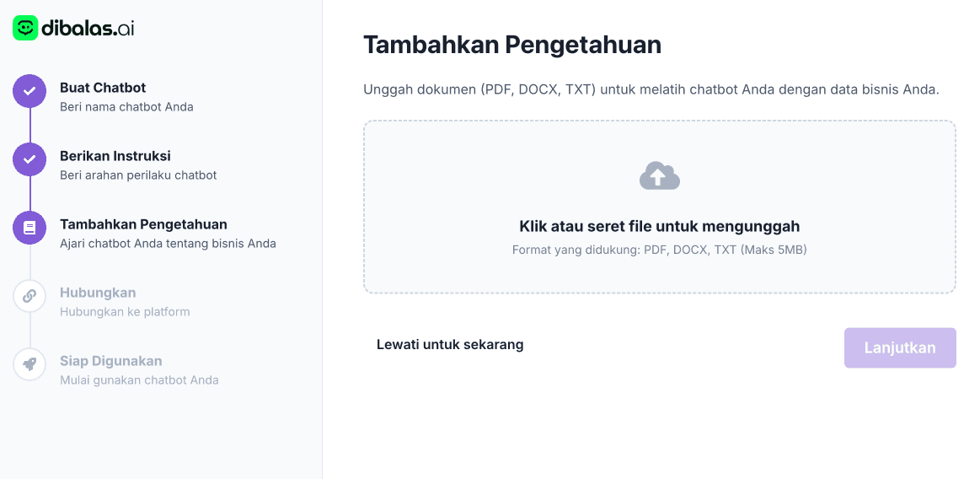Click the Berikan Instruksi checkmark step icon
The width and height of the screenshot is (980, 479).
(29, 159)
